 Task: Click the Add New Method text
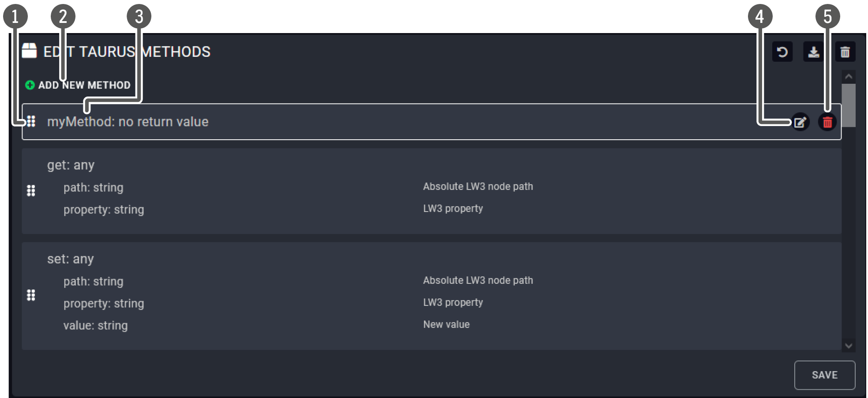coord(84,85)
